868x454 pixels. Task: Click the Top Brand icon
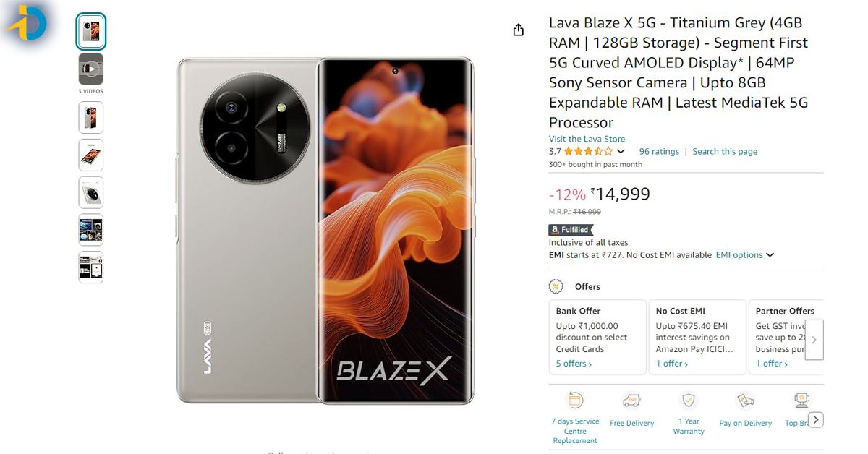coord(802,399)
